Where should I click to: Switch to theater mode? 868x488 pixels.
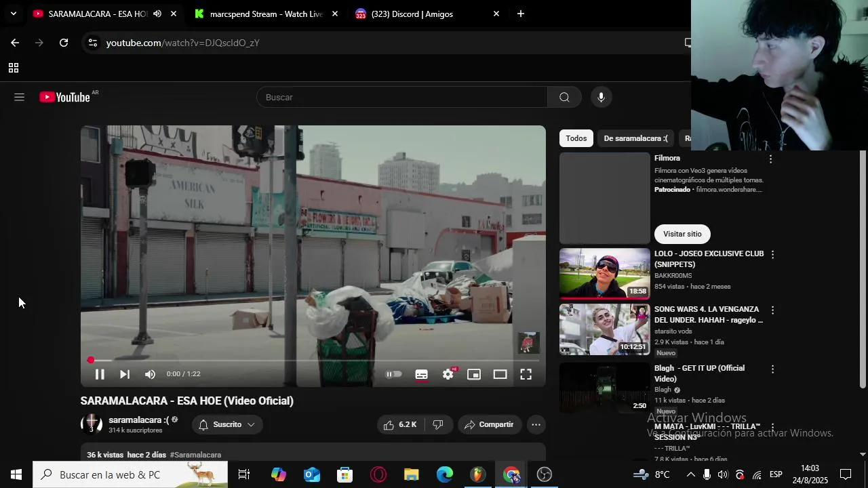500,374
